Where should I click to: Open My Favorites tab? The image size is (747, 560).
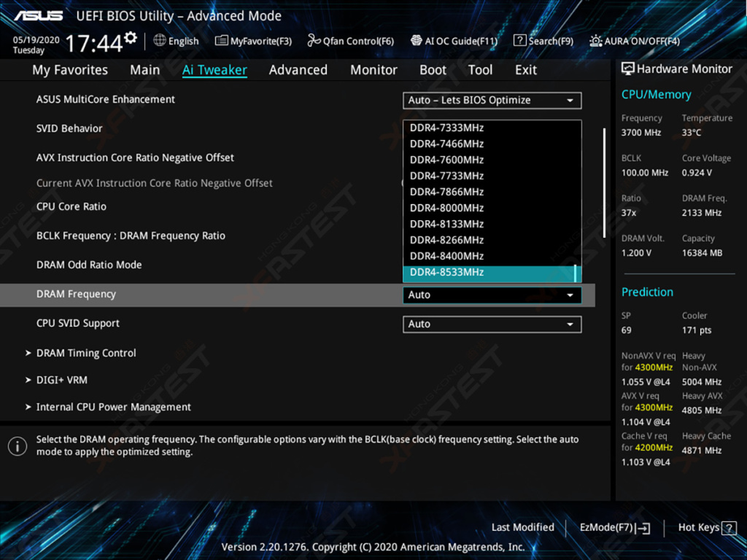point(70,70)
